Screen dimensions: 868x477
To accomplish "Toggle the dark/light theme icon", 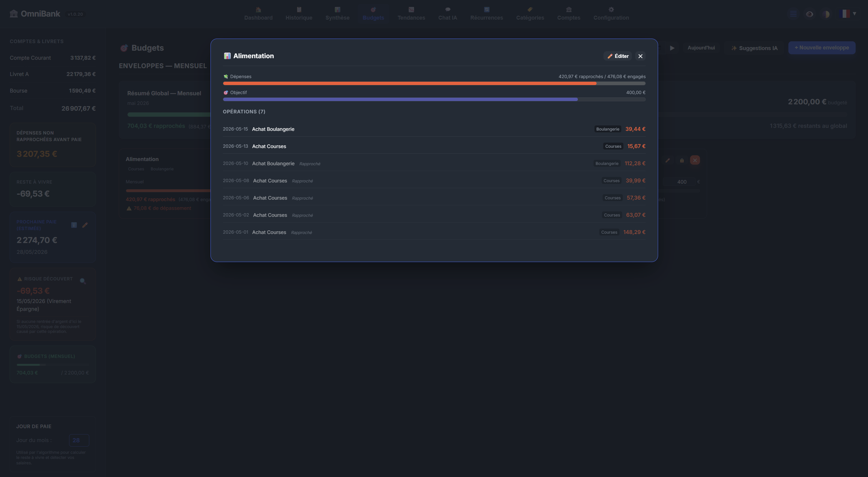I will [825, 14].
